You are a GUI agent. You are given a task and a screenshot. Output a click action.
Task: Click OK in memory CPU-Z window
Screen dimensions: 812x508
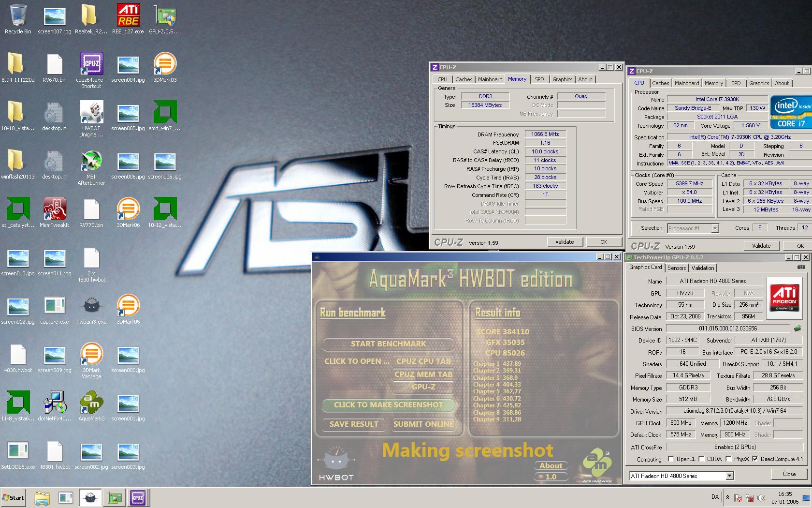coord(604,242)
